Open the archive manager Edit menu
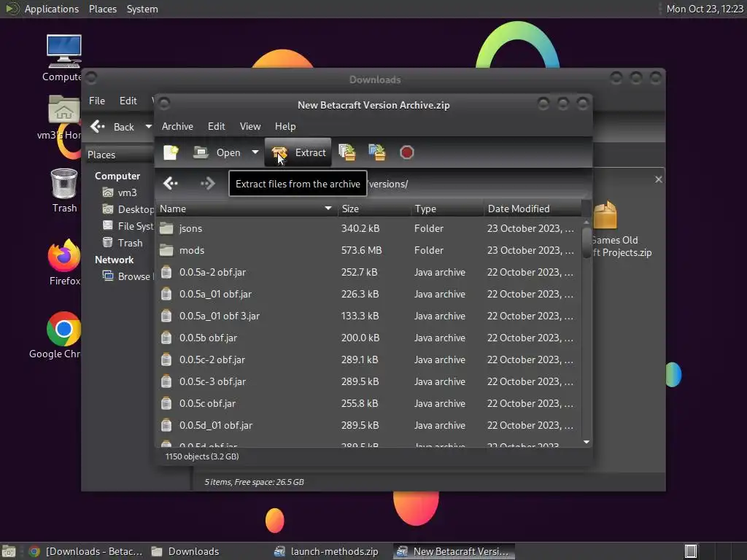 click(x=216, y=126)
